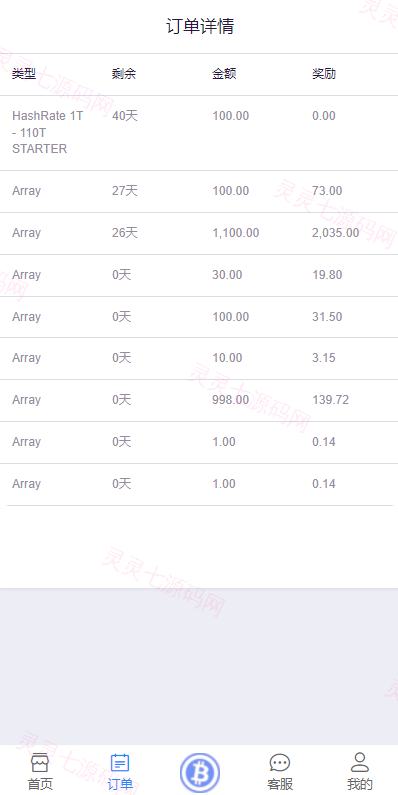Select the 订单 orders icon

pos(120,763)
